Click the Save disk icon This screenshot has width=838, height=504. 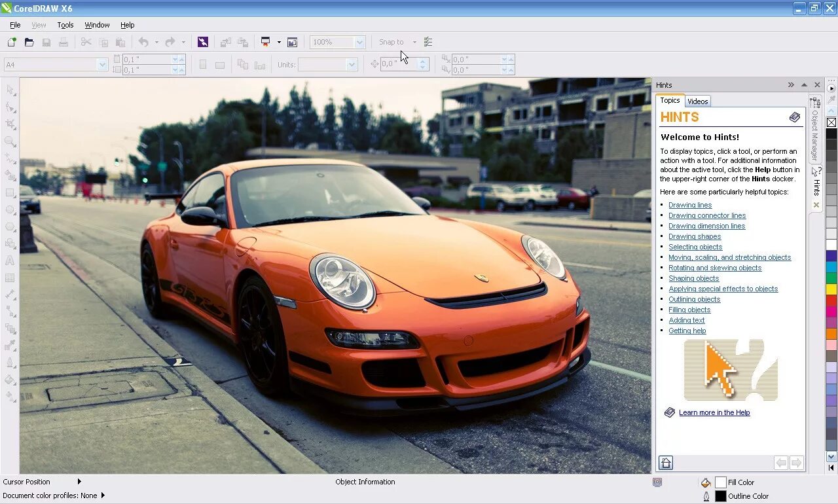tap(46, 42)
